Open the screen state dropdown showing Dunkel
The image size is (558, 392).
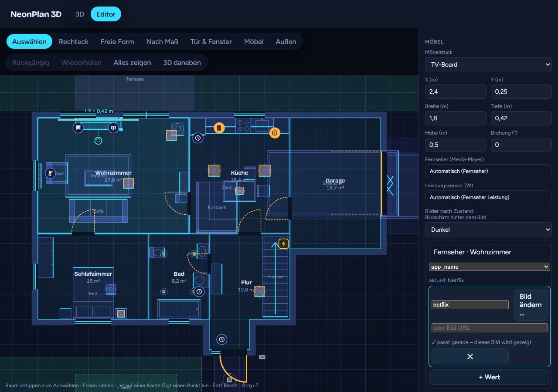point(488,230)
